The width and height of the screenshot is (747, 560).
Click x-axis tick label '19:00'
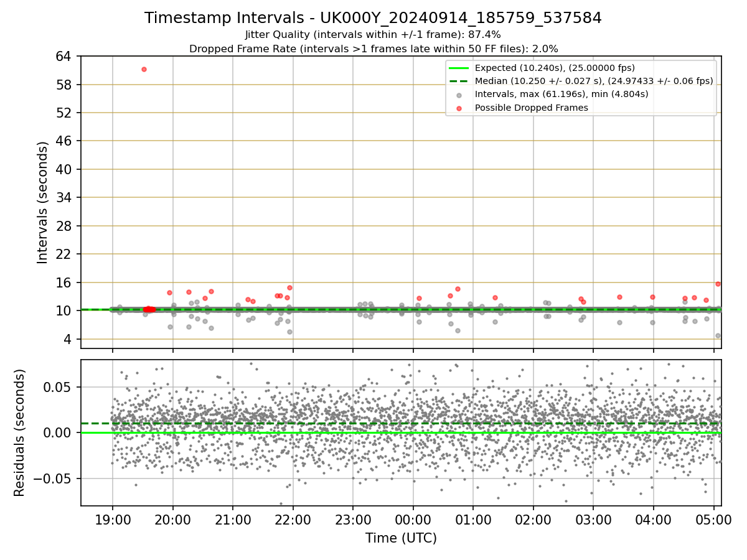pos(113,520)
